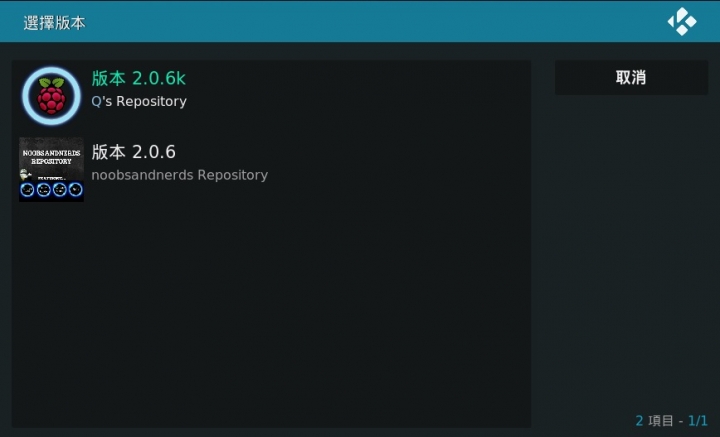The height and width of the screenshot is (437, 720).
Task: Click the 選擇版本 dialog title
Action: tap(55, 23)
